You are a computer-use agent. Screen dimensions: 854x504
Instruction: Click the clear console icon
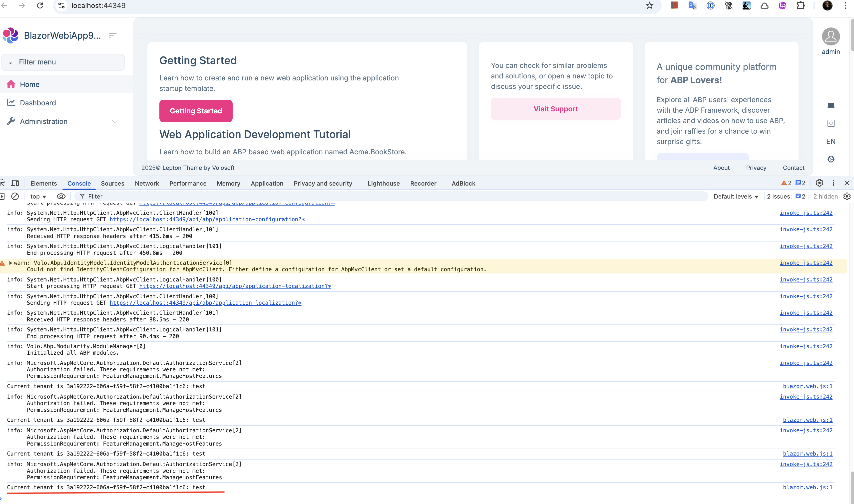(x=15, y=196)
